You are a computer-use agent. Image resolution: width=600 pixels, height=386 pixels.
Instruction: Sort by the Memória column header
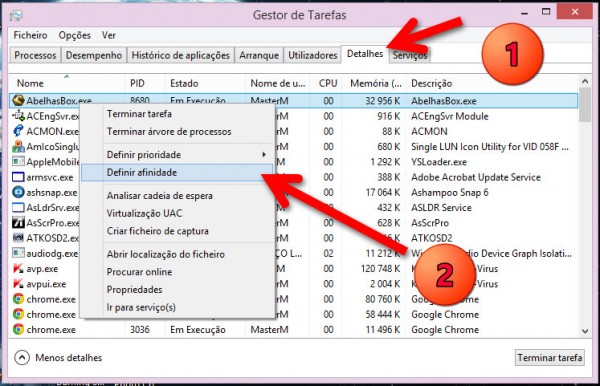point(374,83)
